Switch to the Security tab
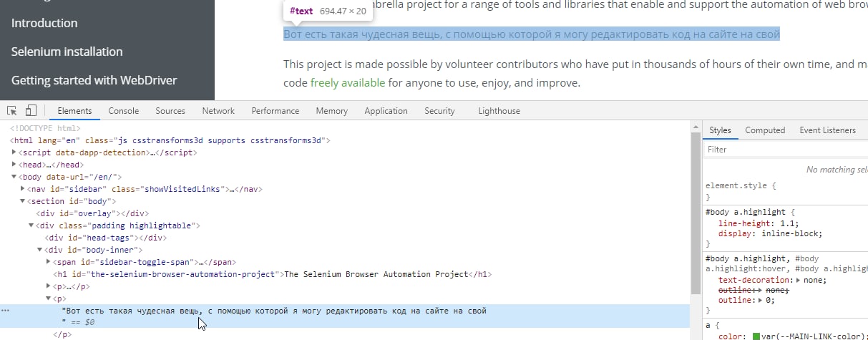Image resolution: width=868 pixels, height=340 pixels. pos(439,111)
